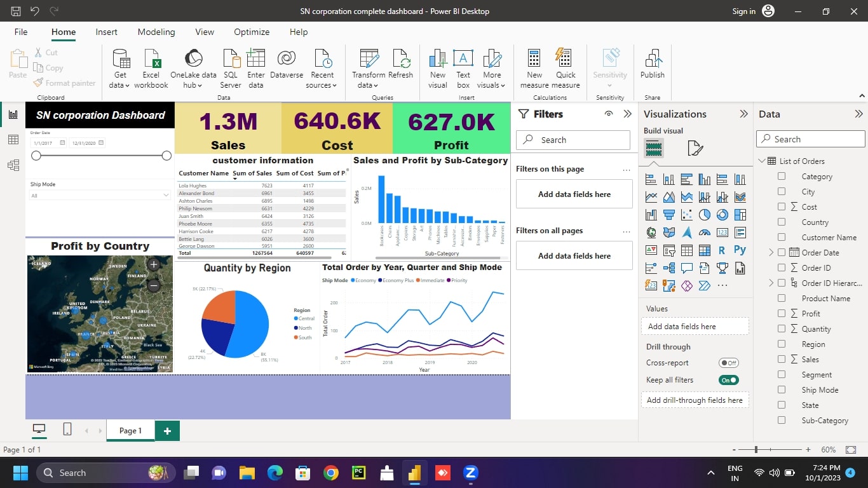Refresh the data model

(401, 64)
